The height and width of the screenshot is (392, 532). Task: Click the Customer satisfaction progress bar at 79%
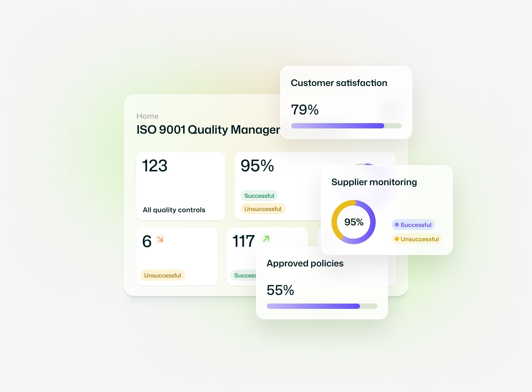click(346, 126)
